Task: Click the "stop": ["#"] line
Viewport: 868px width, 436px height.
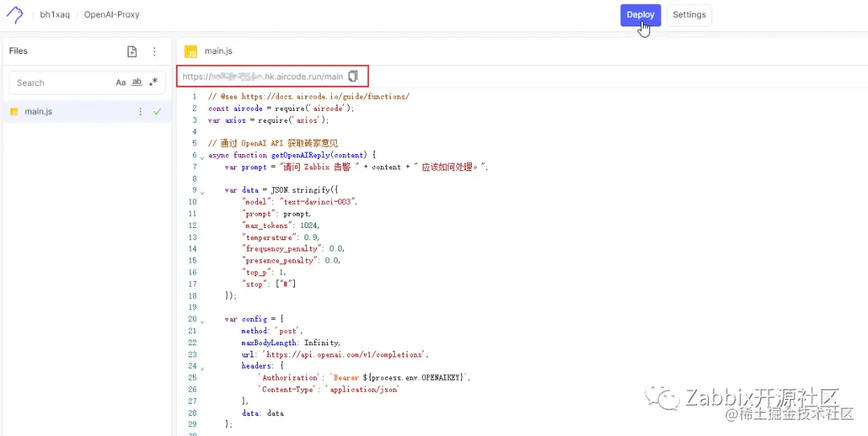Action: point(269,284)
